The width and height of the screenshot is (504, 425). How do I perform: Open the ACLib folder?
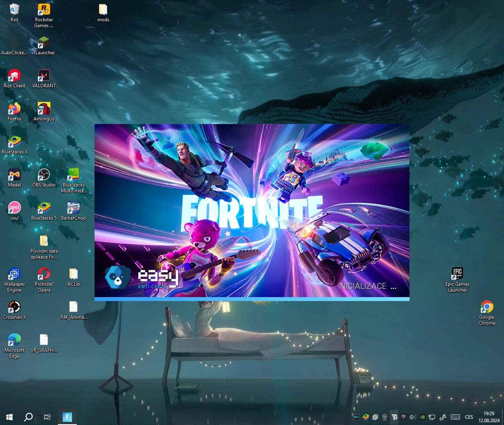pyautogui.click(x=74, y=277)
